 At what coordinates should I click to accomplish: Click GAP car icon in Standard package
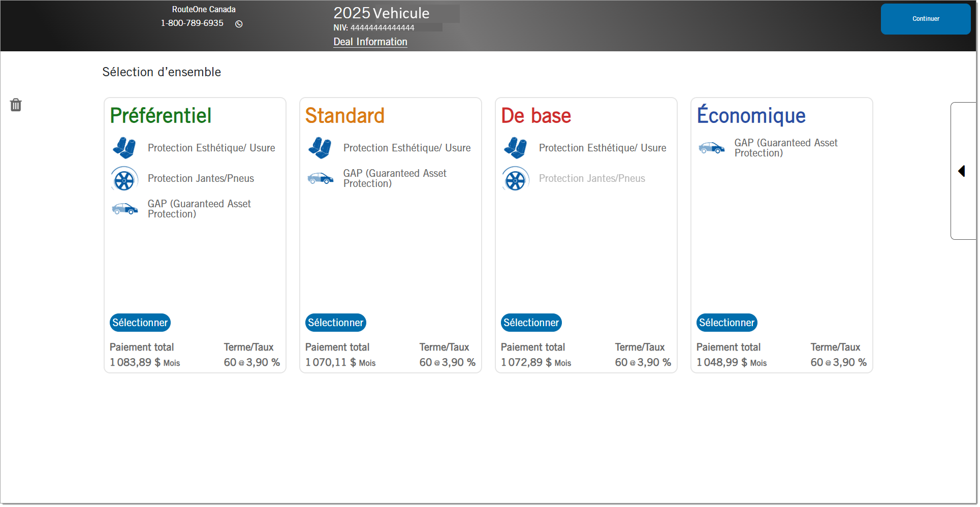320,178
